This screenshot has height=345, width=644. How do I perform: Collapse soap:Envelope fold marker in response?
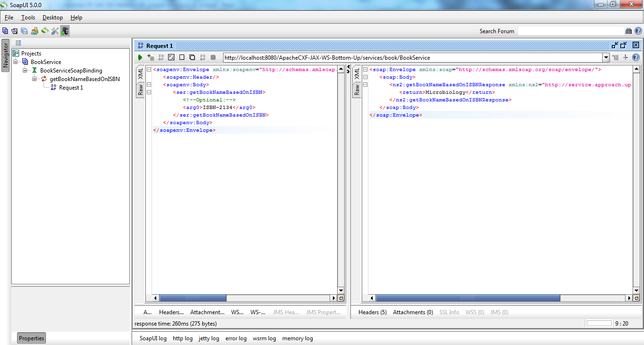[365, 70]
